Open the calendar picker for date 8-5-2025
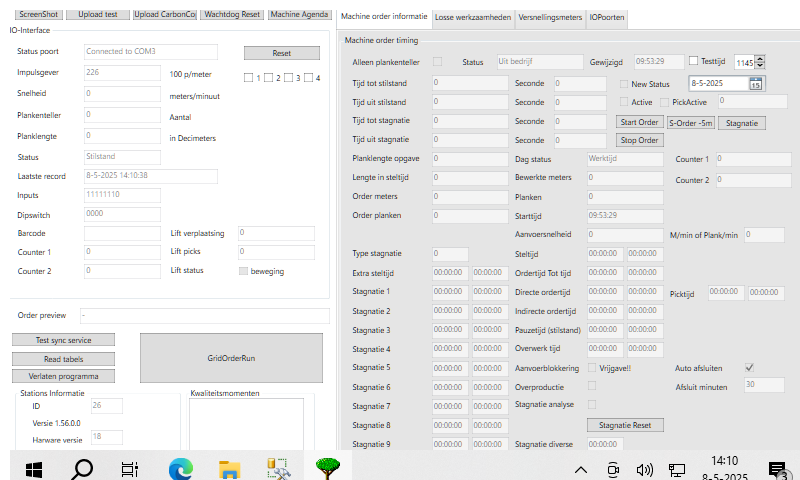 [756, 83]
